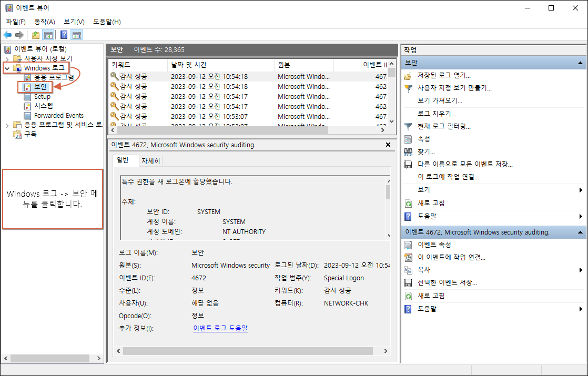This screenshot has height=376, width=588.
Task: Open 속성 in the actions pane
Action: coord(424,139)
